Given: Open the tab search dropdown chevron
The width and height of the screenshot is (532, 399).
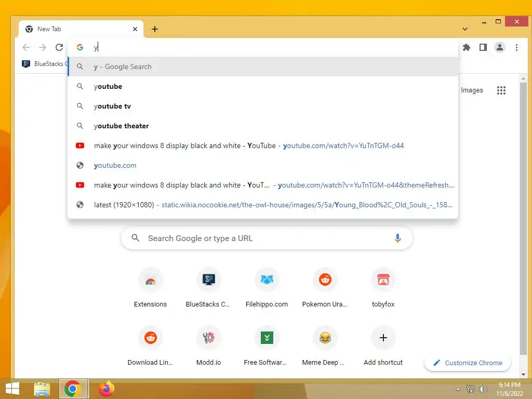Looking at the screenshot, I should (465, 29).
